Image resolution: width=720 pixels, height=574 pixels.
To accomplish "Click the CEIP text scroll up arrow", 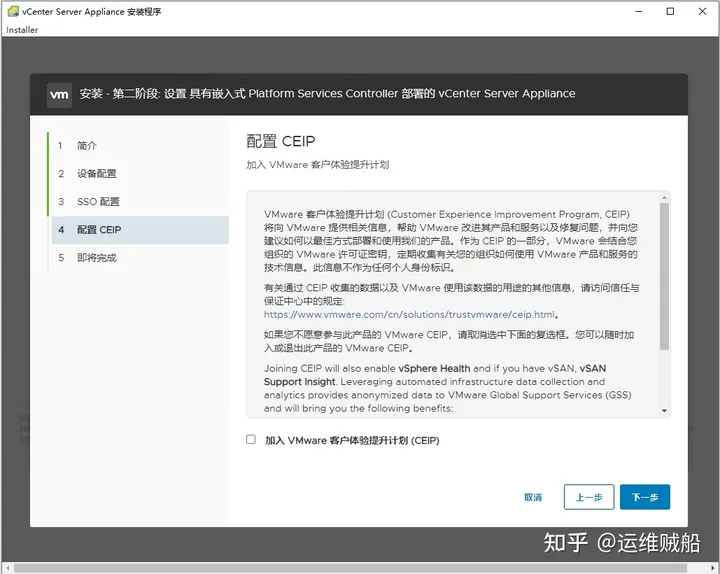I will (664, 198).
